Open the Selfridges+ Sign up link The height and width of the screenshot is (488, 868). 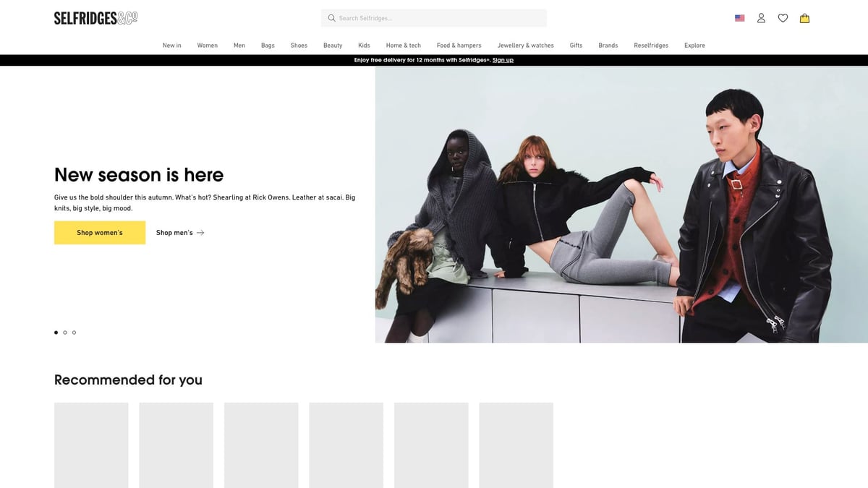click(x=503, y=59)
